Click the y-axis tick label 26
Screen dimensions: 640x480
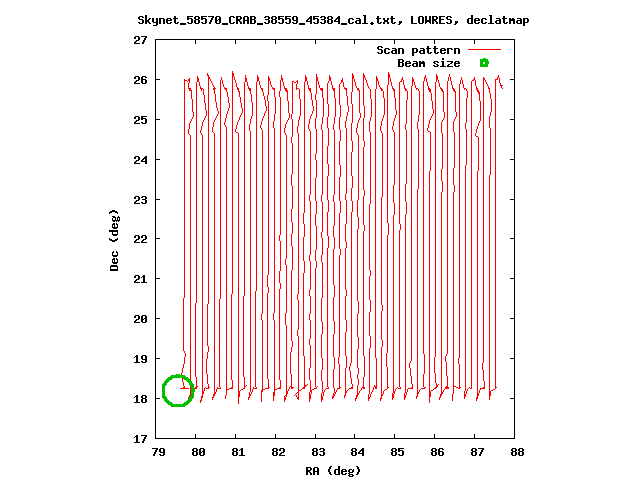(140, 80)
